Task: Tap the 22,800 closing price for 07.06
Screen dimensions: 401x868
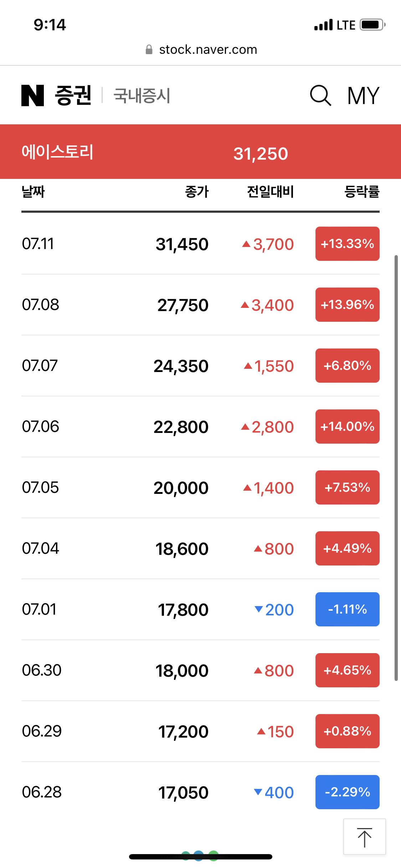Action: click(x=181, y=427)
